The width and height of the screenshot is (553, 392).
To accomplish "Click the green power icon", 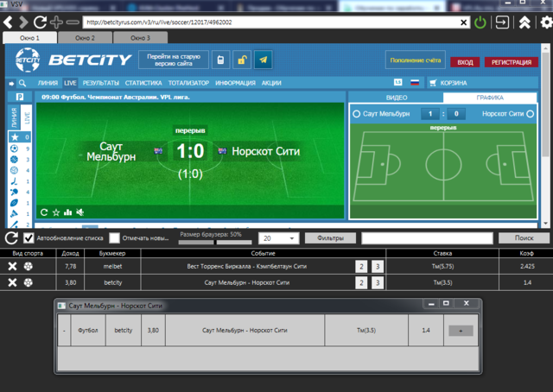I will coord(480,22).
